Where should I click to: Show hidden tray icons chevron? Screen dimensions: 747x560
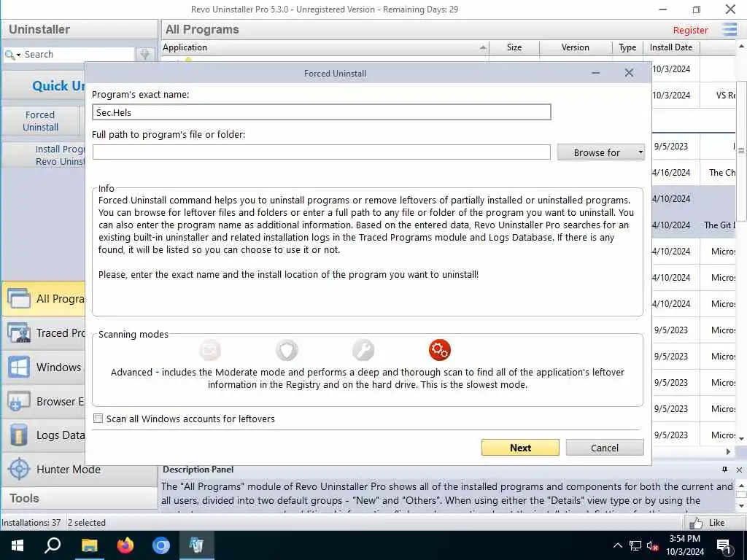[x=617, y=545]
